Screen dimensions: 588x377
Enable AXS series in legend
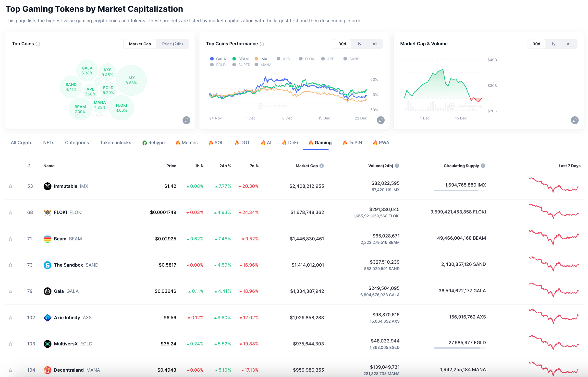coord(283,59)
